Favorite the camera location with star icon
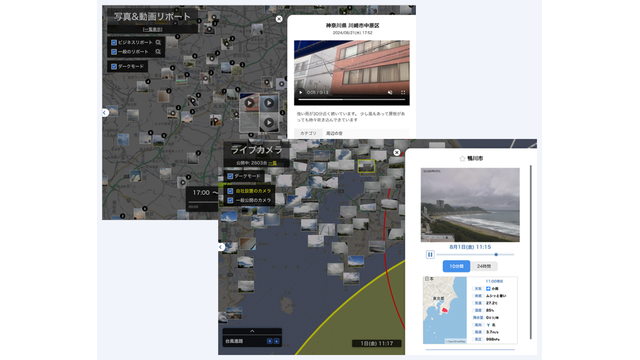This screenshot has height=360, width=640. [462, 158]
